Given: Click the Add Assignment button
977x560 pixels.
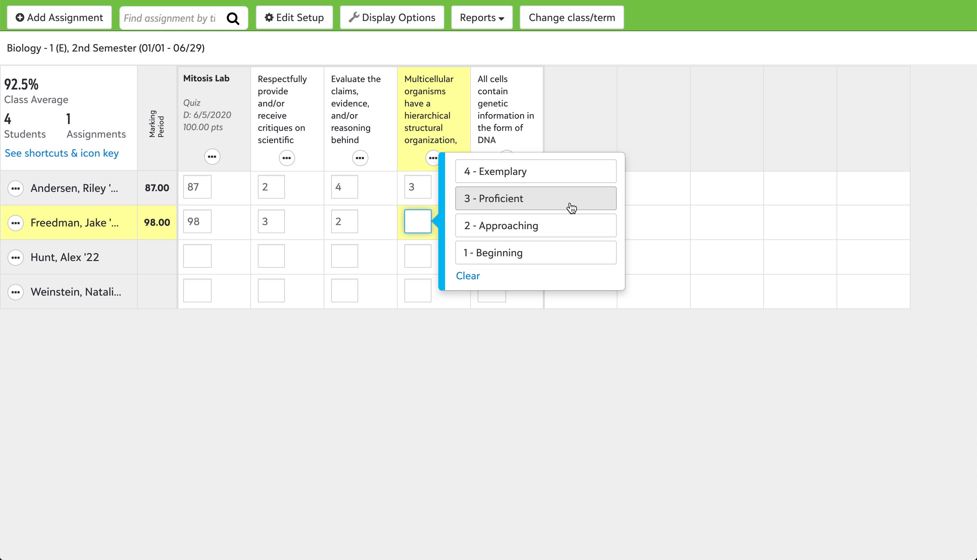Looking at the screenshot, I should point(59,17).
